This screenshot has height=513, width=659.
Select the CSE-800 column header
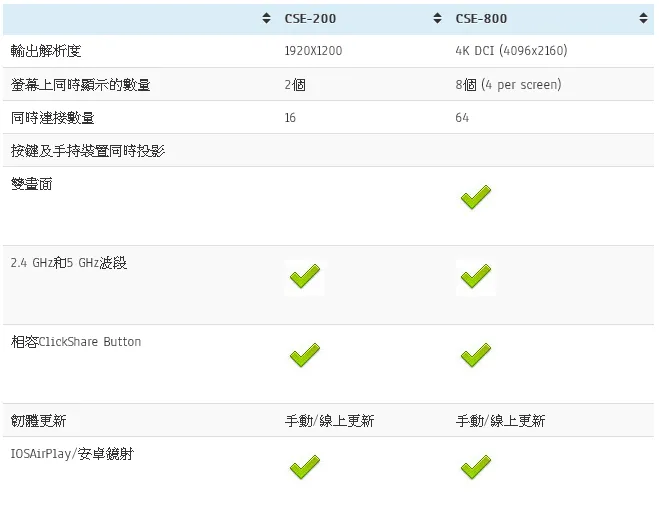pos(481,18)
